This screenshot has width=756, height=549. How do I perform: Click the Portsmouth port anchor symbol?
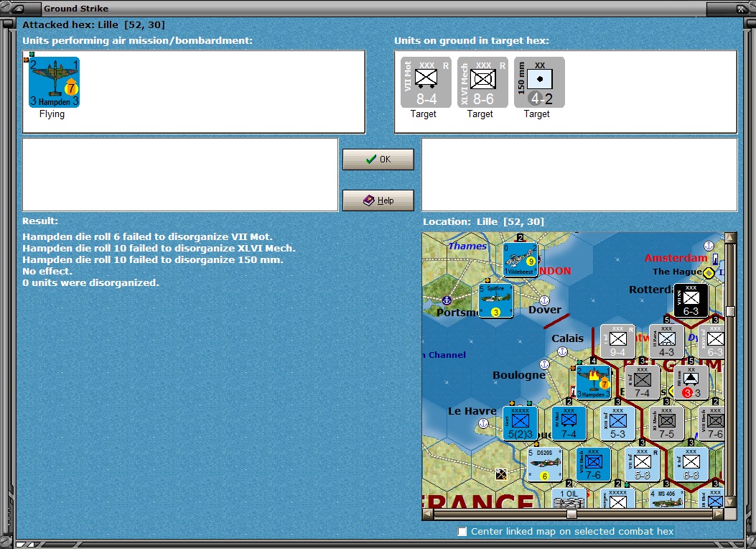447,300
